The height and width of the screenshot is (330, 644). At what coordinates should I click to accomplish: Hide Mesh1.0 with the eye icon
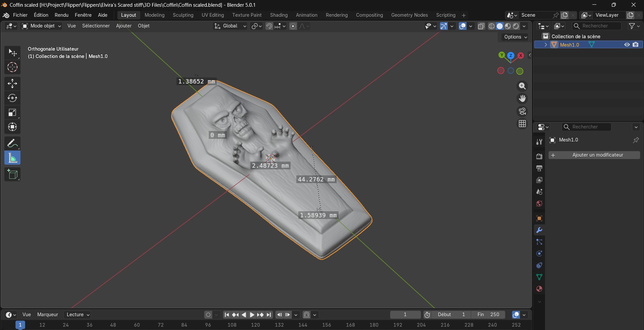point(627,45)
